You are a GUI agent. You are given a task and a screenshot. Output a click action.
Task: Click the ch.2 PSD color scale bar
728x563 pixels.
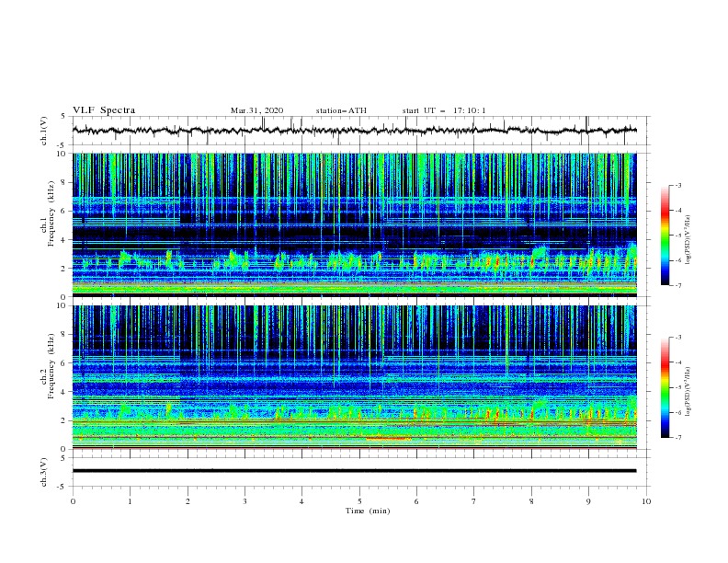point(665,387)
